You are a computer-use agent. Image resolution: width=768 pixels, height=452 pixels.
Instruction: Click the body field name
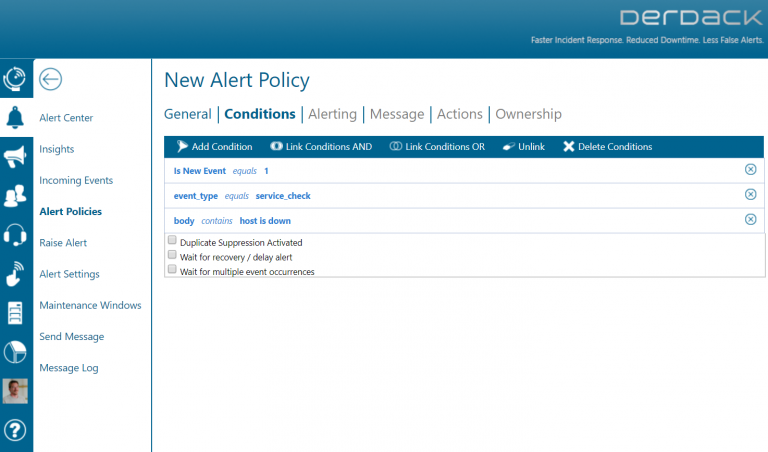[x=184, y=221]
